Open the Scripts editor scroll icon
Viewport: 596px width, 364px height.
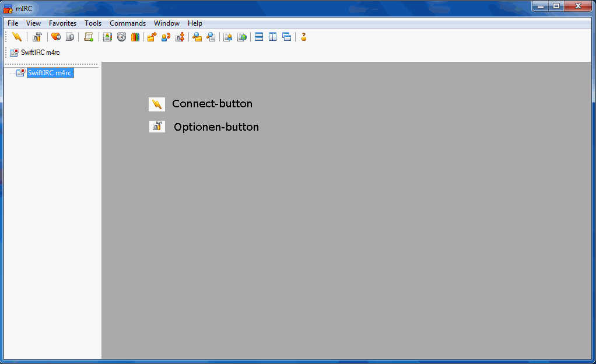pos(89,37)
